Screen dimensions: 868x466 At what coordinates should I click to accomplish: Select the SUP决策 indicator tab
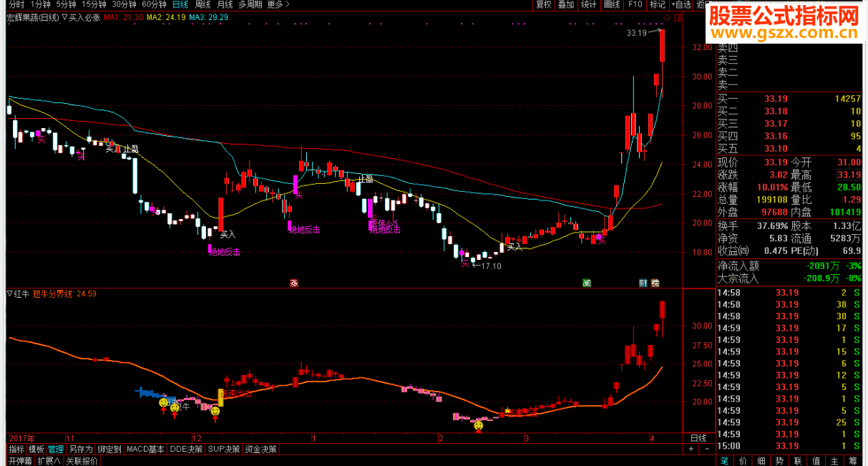[224, 450]
